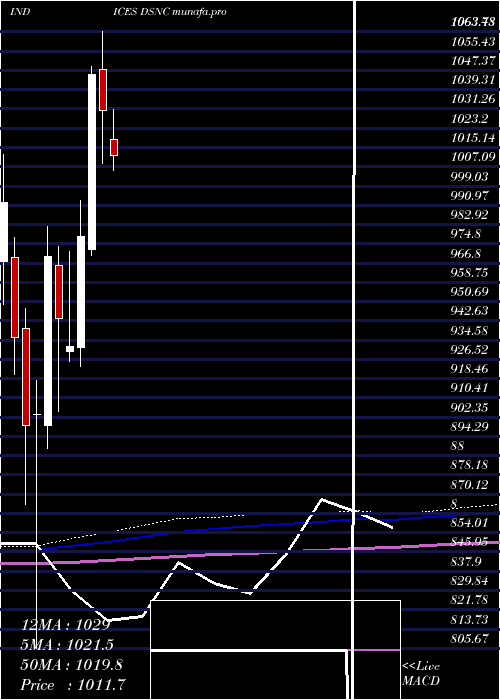Click the 902.35 price axis label

coord(470,408)
